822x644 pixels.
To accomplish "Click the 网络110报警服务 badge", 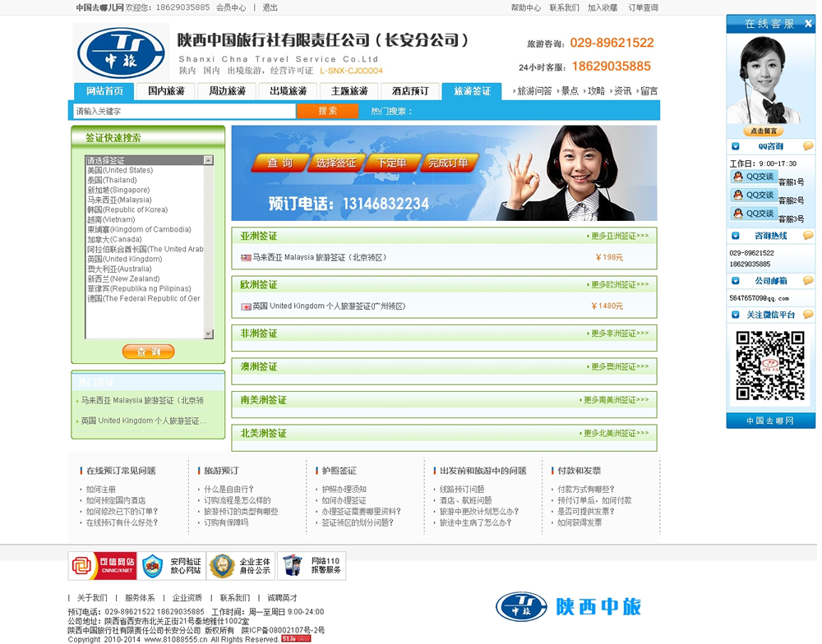I will [312, 566].
